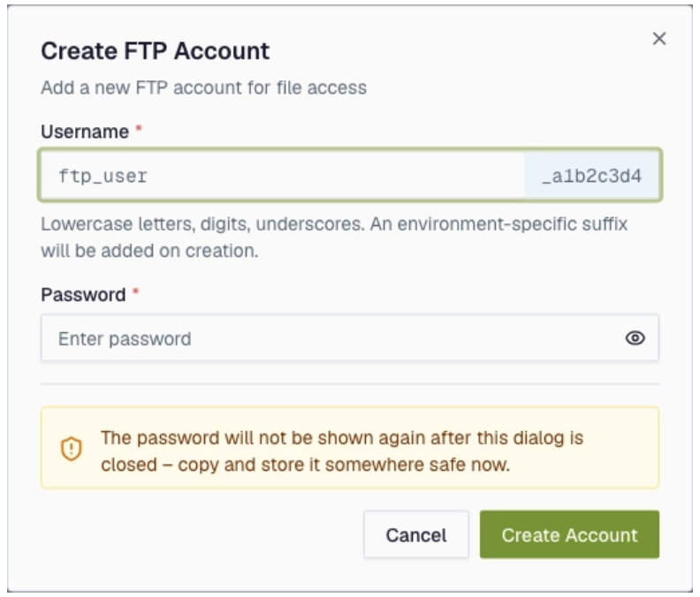Click the Username field label

85,132
